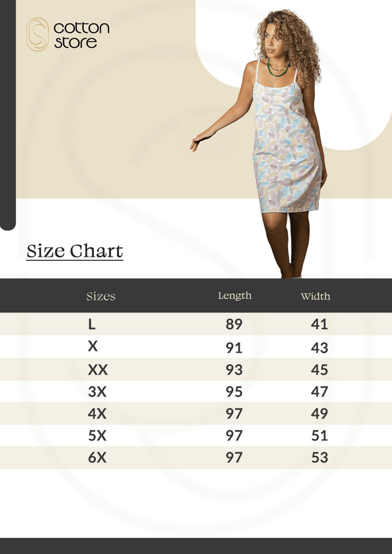Click width value 47 for size 3X

pos(320,391)
